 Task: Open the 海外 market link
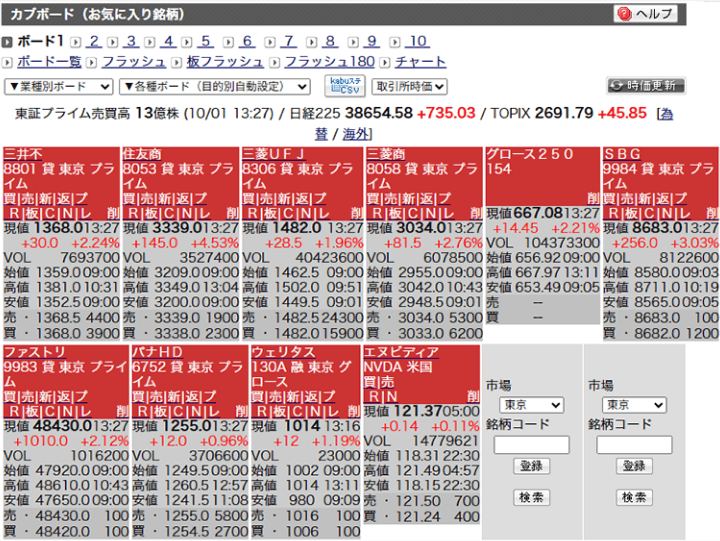(x=356, y=134)
